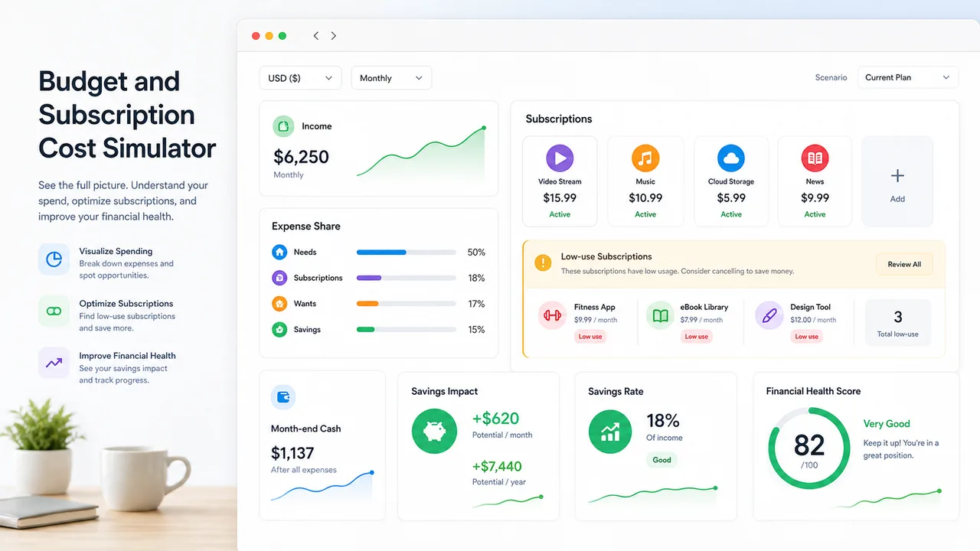Click the Improve Financial Health trend icon

tap(54, 363)
